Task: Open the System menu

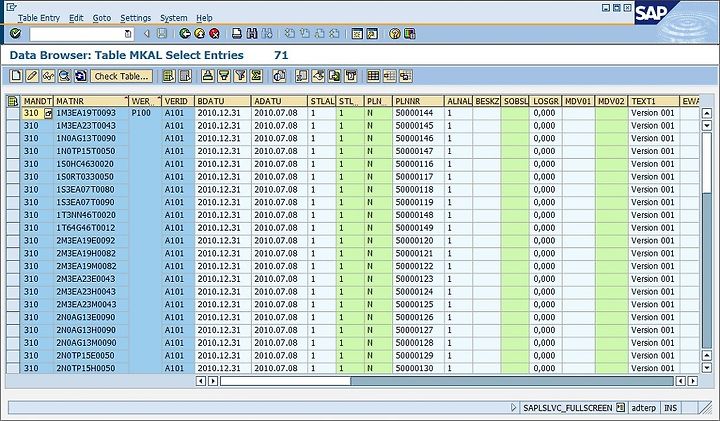Action: 174,18
